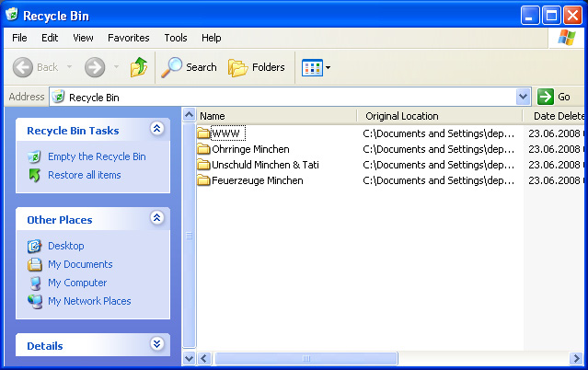Click the Views icon in toolbar
588x370 pixels.
(x=311, y=67)
